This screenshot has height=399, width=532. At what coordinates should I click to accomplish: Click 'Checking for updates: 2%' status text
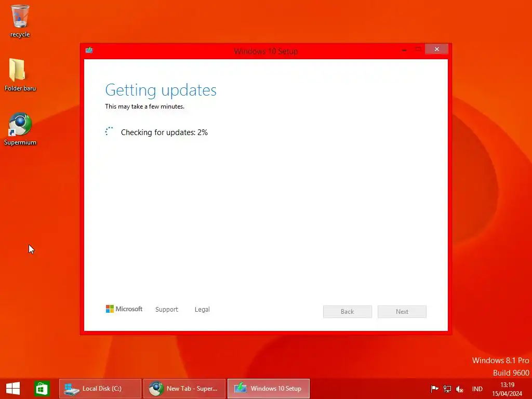(x=164, y=132)
